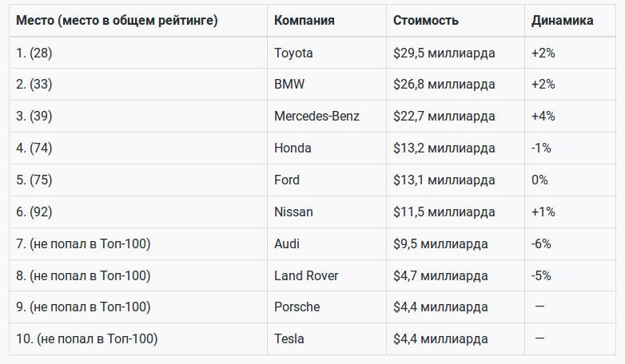Screen dimensions: 625x364
Task: Select the '$26,8 миллиарда' cell
Action: coord(444,84)
